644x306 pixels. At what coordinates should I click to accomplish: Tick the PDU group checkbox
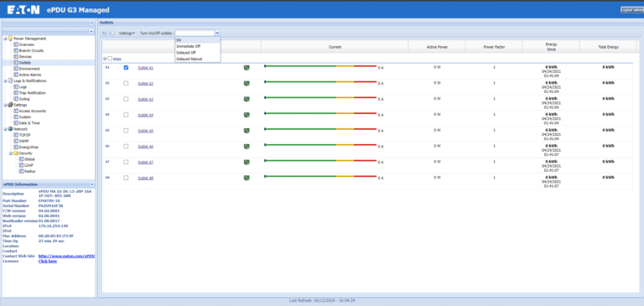point(110,59)
